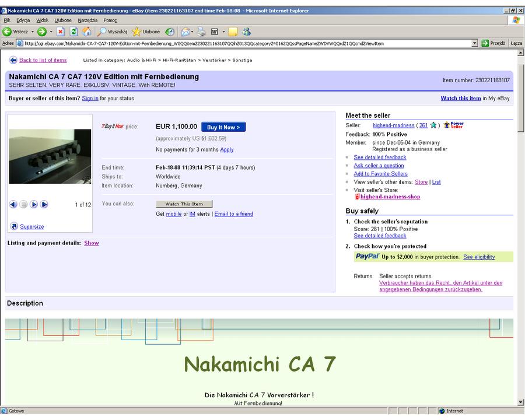Click the Edit with Word icon
This screenshot has height=420, width=525.
pos(214,32)
